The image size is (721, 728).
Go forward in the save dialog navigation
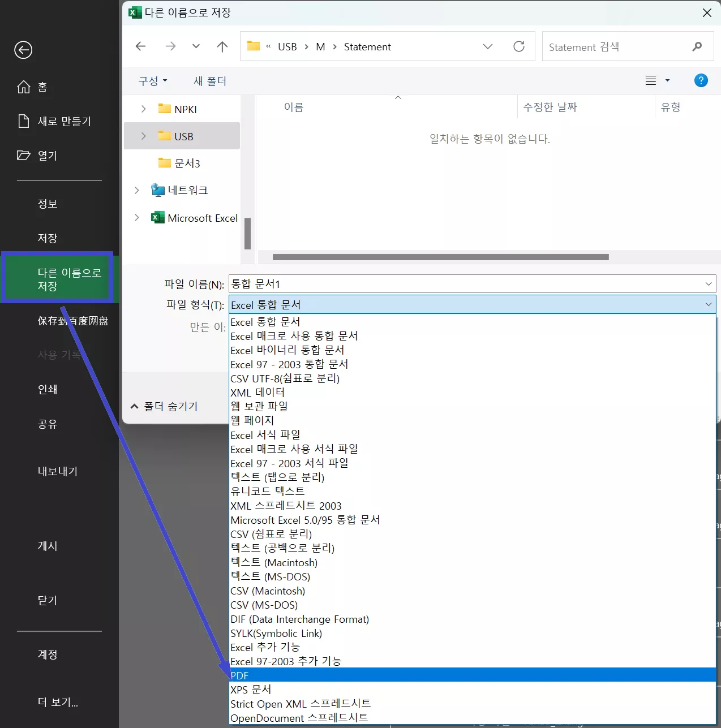pyautogui.click(x=170, y=46)
